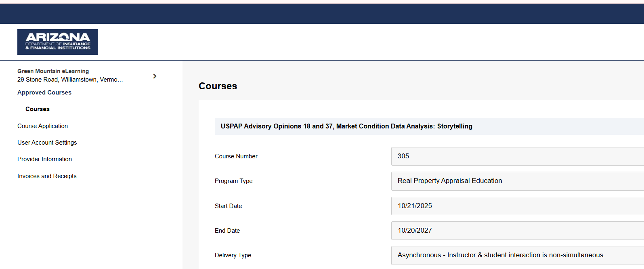This screenshot has height=269, width=644.
Task: Select the Green Mountain eLearning provider name
Action: (53, 71)
